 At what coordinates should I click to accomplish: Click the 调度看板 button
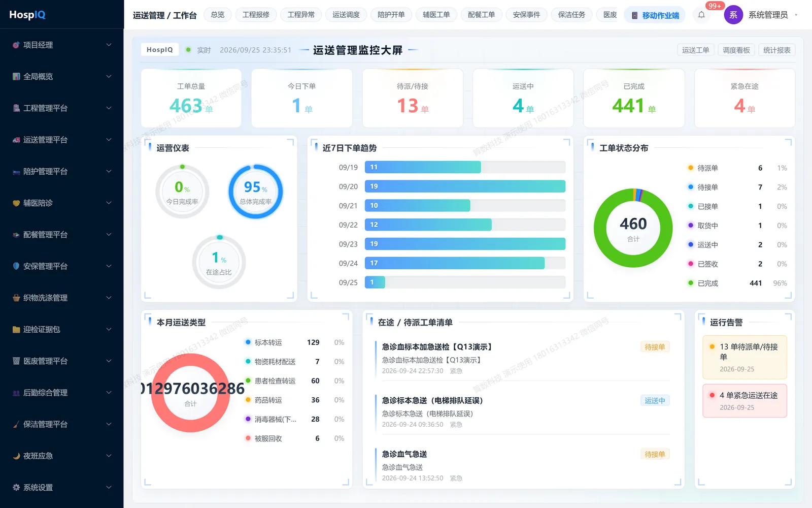(x=736, y=50)
